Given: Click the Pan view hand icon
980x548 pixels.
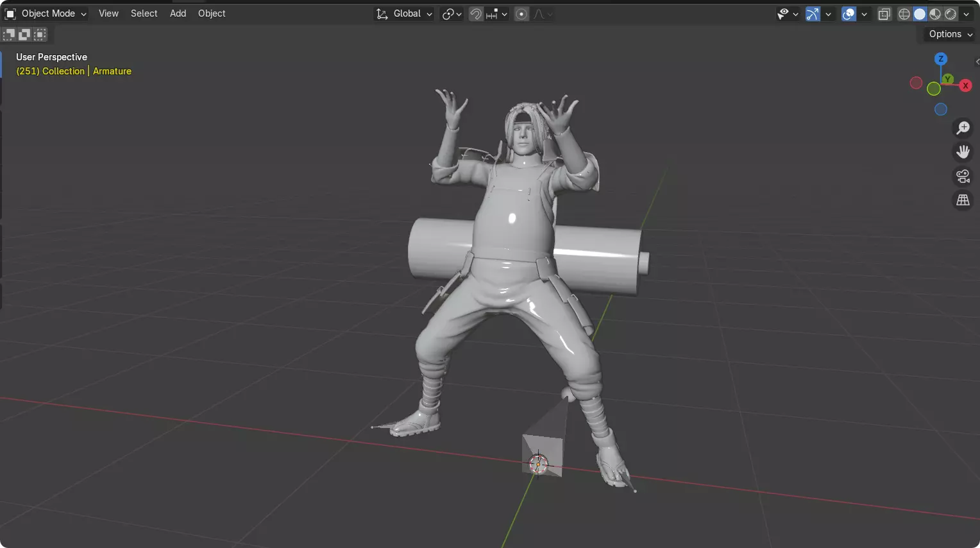Looking at the screenshot, I should tap(963, 152).
